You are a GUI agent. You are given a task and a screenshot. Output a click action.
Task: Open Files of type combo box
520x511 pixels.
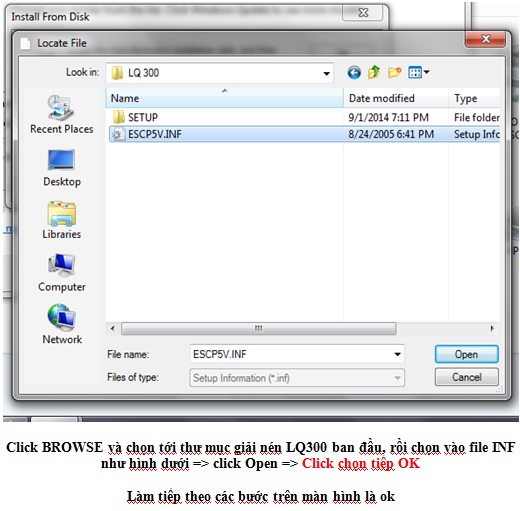coord(297,378)
